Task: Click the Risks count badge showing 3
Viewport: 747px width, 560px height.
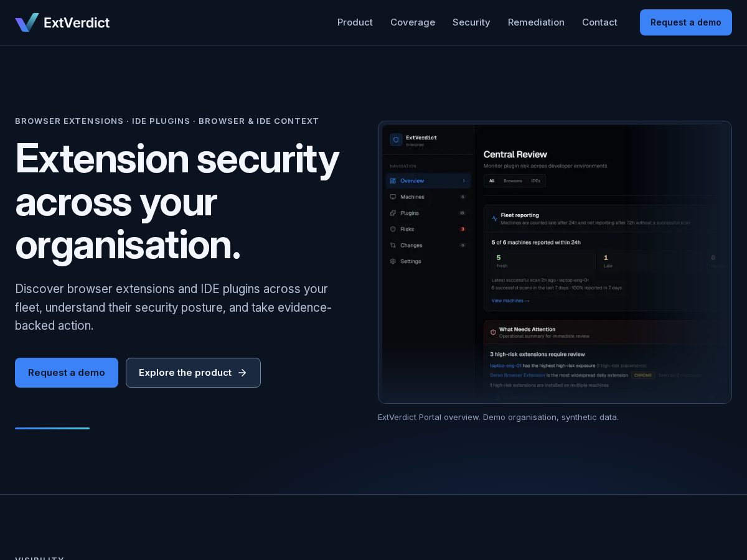Action: (x=463, y=230)
